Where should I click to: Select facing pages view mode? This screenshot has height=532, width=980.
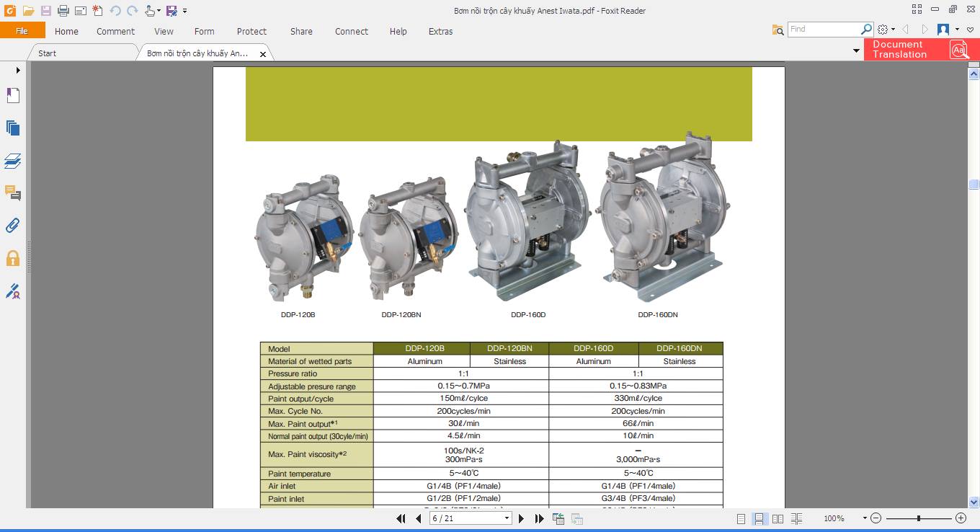(x=778, y=518)
